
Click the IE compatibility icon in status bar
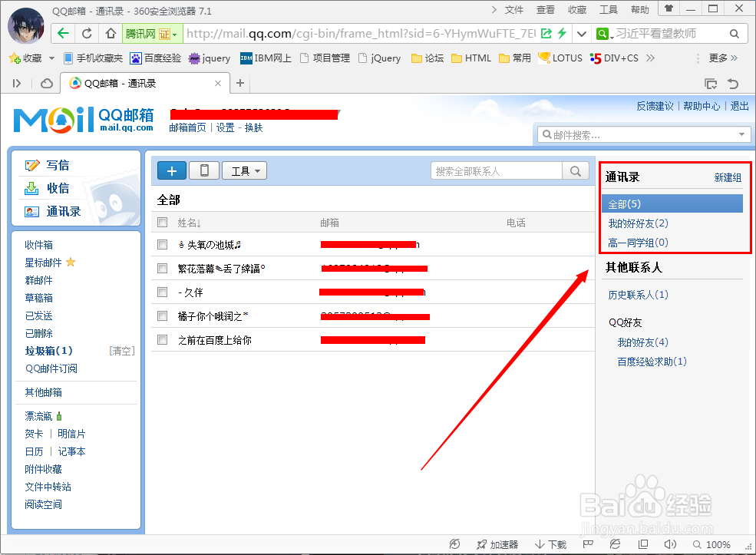(616, 544)
